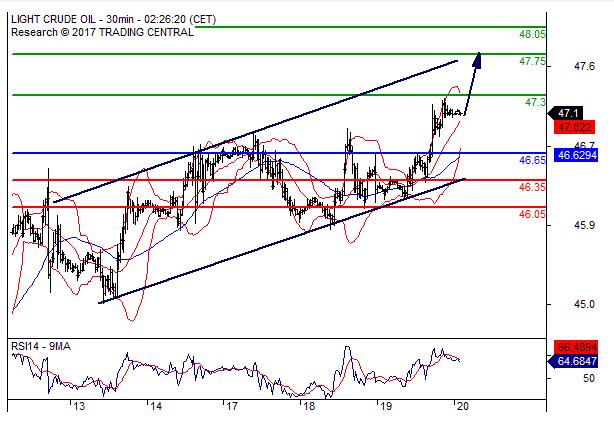Click date label 14 on time axis
This screenshot has width=614, height=424.
point(155,406)
